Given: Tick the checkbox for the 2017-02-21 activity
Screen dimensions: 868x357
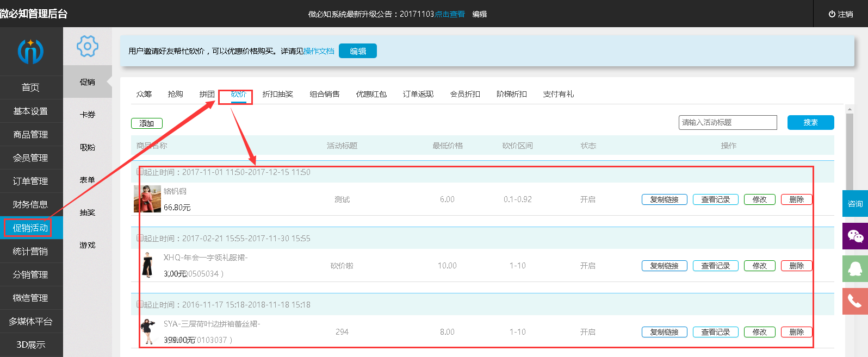Looking at the screenshot, I should pos(140,238).
